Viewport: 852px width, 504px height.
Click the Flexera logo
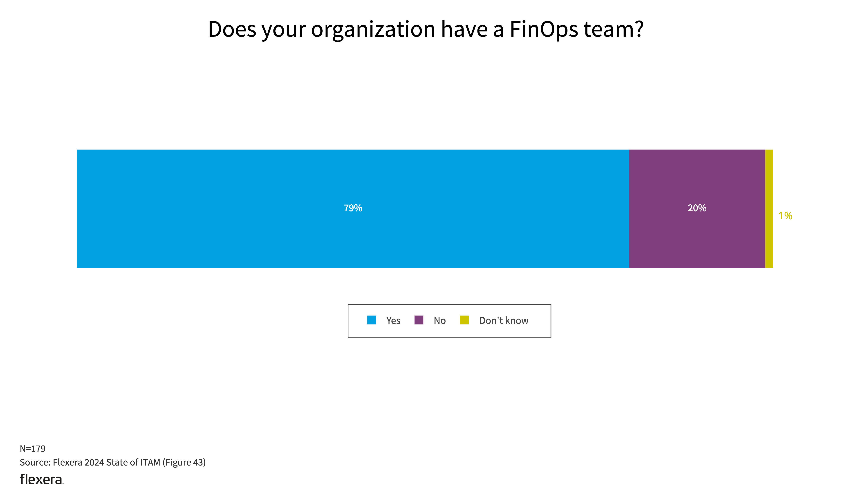pos(41,479)
